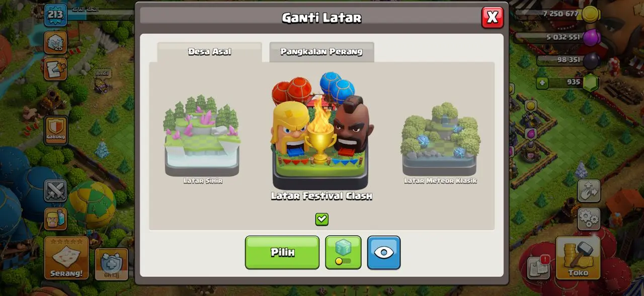
Task: Select the Pilih button
Action: point(282,252)
